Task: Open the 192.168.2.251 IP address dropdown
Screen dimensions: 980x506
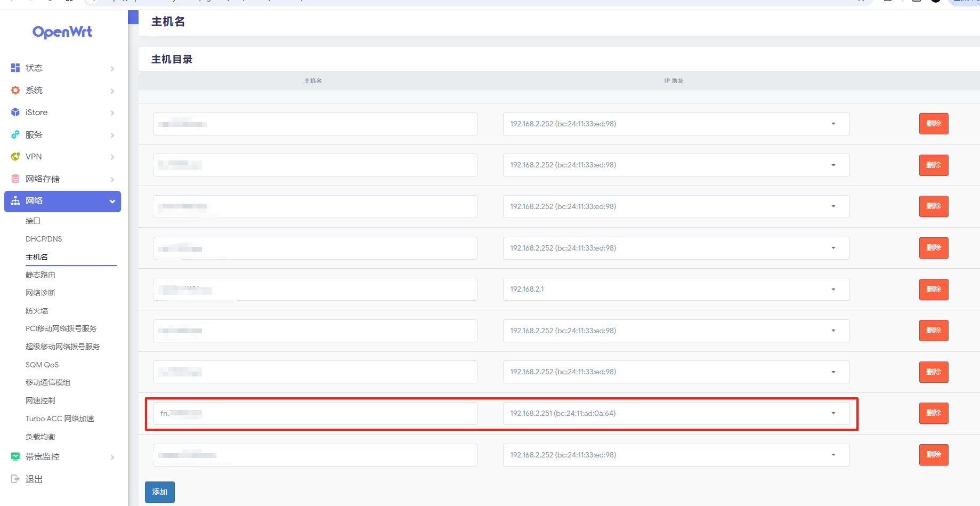Action: (676, 413)
